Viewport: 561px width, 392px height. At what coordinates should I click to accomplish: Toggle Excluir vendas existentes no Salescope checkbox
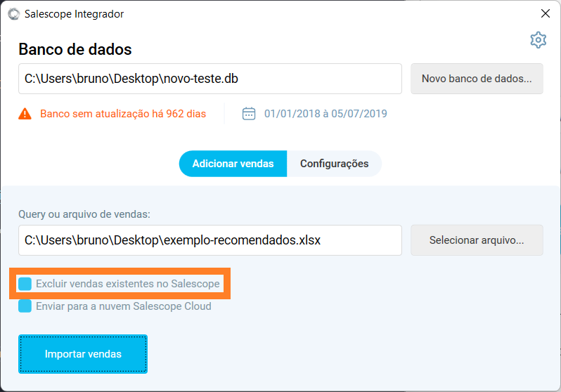[x=25, y=284]
